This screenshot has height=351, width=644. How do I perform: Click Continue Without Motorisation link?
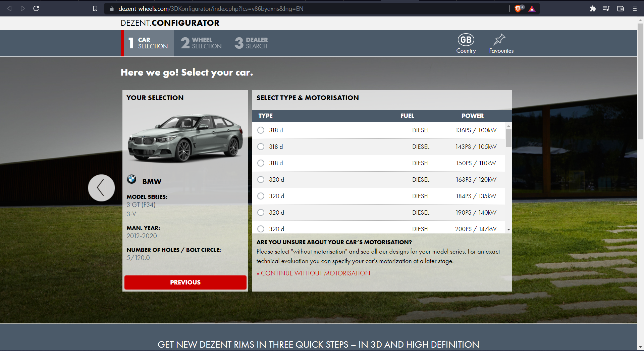pyautogui.click(x=313, y=273)
